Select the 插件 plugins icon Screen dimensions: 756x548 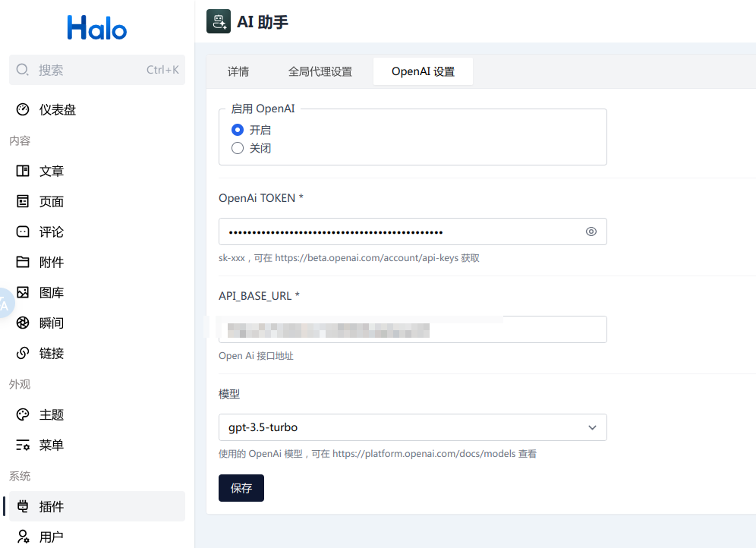21,506
